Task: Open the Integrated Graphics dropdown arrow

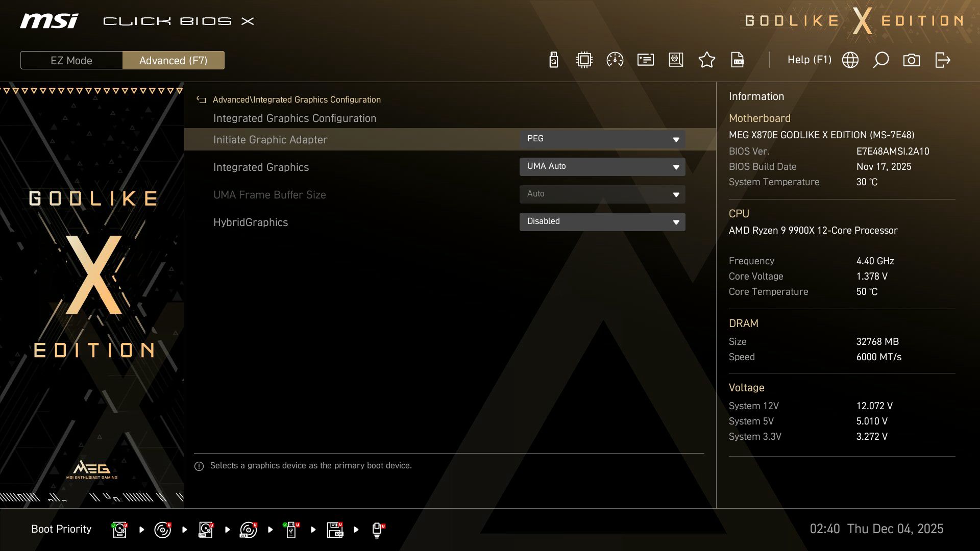Action: 676,166
